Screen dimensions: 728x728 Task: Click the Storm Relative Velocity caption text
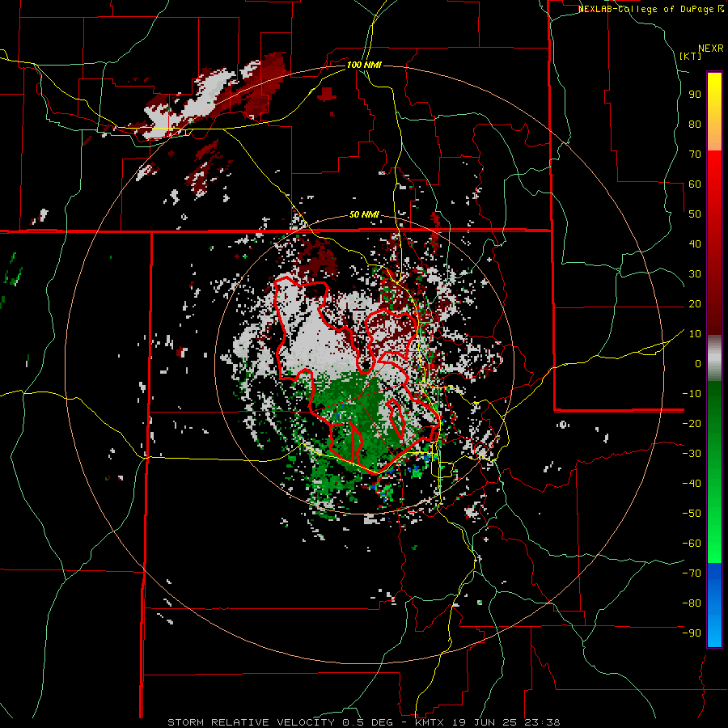coord(363,722)
